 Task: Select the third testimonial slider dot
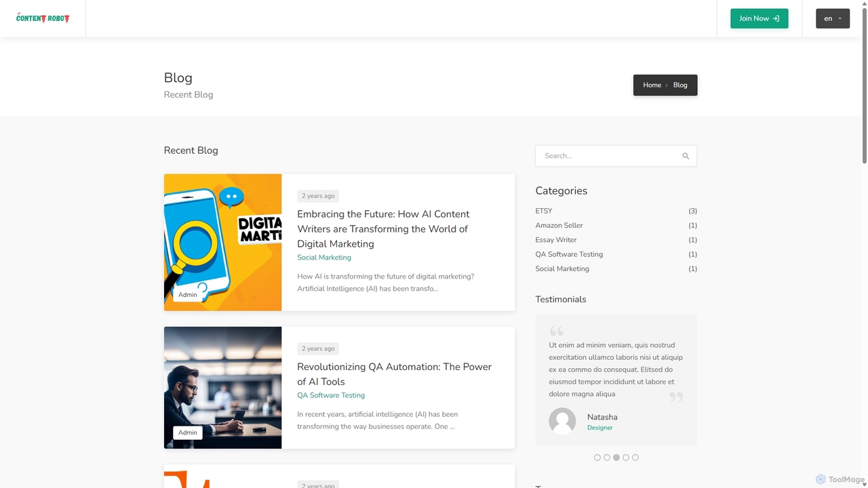click(x=616, y=457)
